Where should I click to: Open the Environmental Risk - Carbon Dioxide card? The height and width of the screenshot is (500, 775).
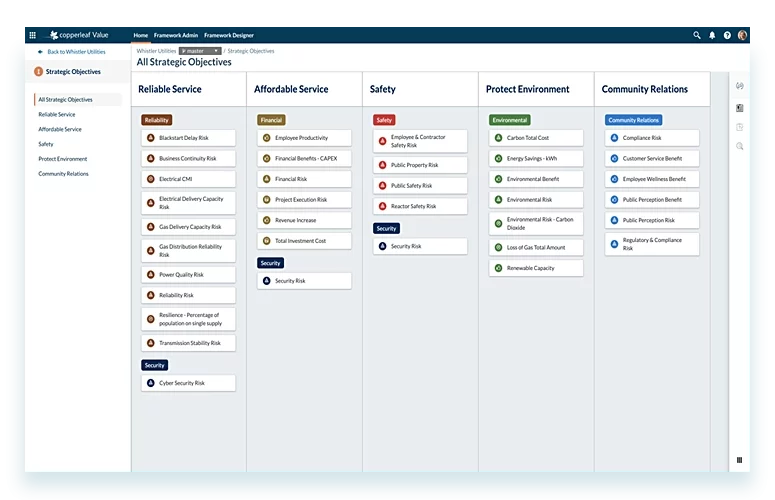coord(536,223)
